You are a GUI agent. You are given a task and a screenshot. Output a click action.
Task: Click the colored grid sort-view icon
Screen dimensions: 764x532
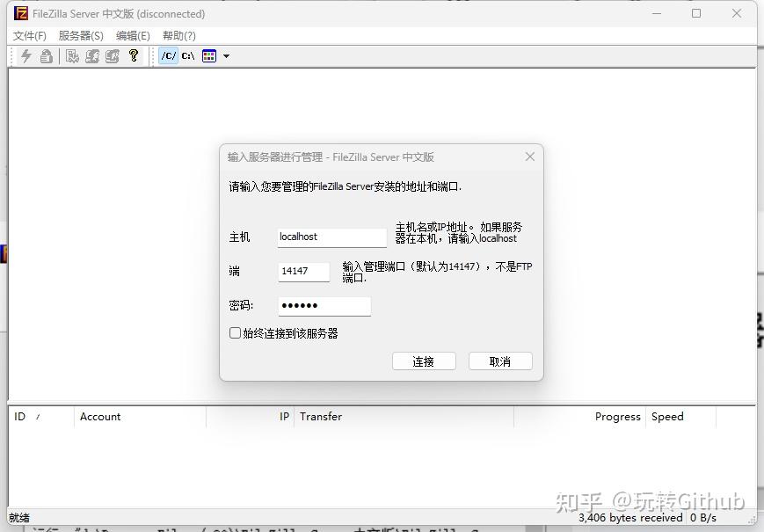point(209,56)
